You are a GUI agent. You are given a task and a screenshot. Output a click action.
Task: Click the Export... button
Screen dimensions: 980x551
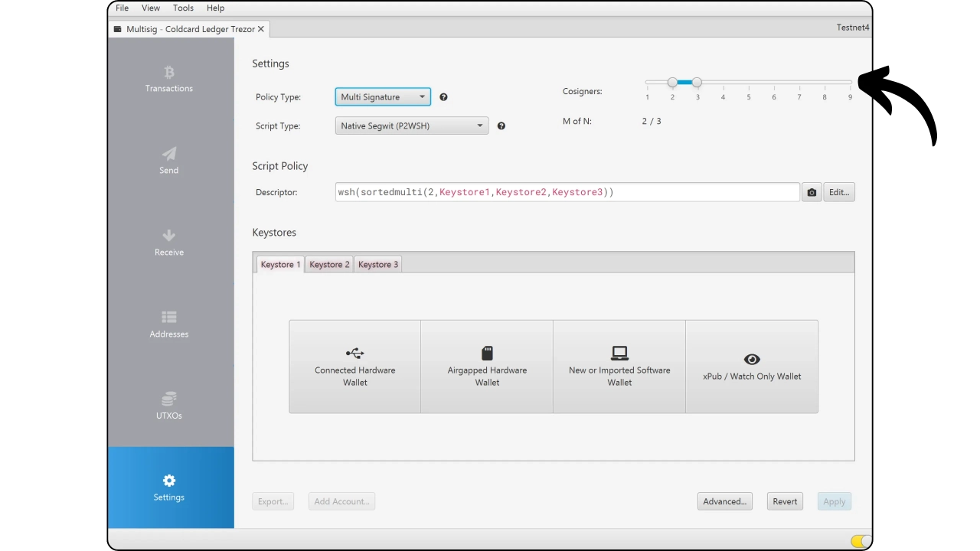coord(273,501)
